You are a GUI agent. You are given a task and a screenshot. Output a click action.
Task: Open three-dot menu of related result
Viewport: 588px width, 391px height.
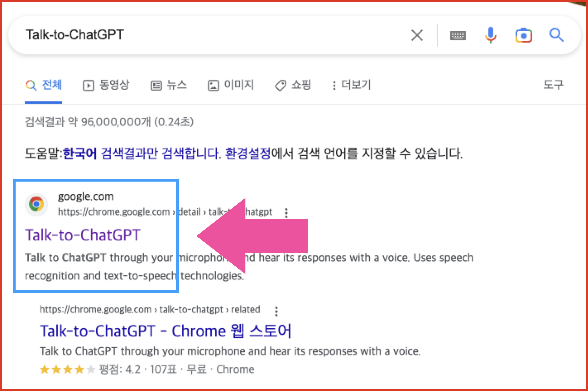[276, 311]
